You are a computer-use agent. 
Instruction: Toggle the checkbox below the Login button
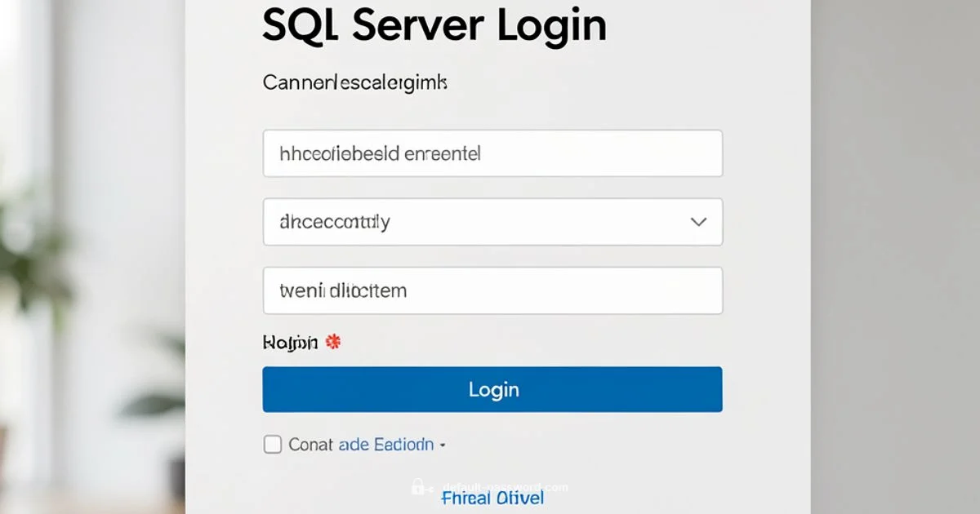[272, 444]
